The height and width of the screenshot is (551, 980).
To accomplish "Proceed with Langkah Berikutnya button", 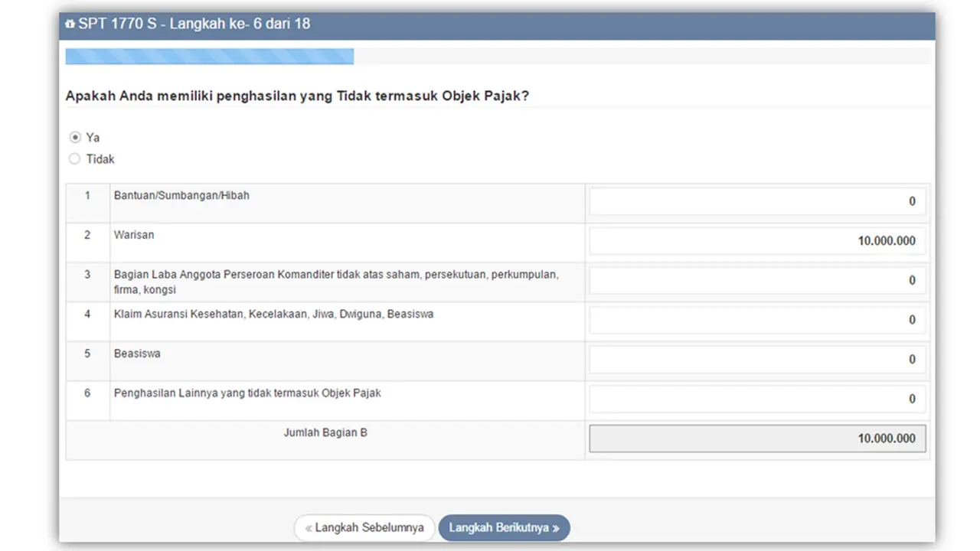I will coord(504,528).
